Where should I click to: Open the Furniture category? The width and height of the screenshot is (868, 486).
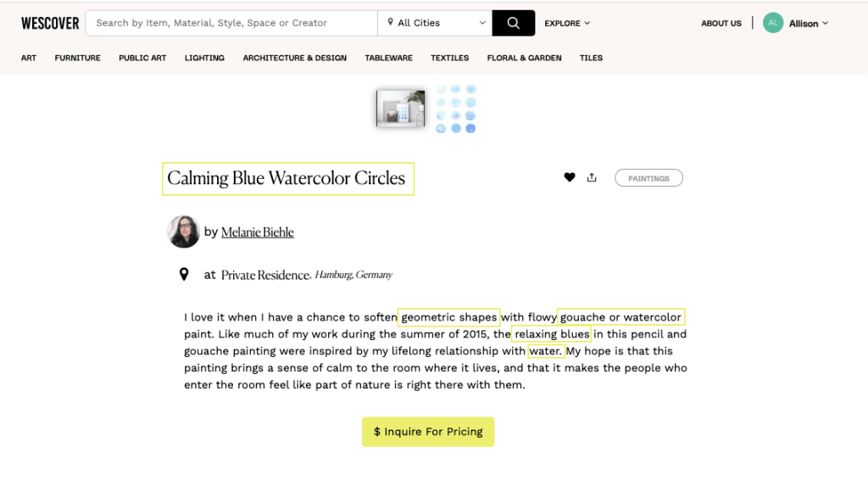pyautogui.click(x=77, y=58)
